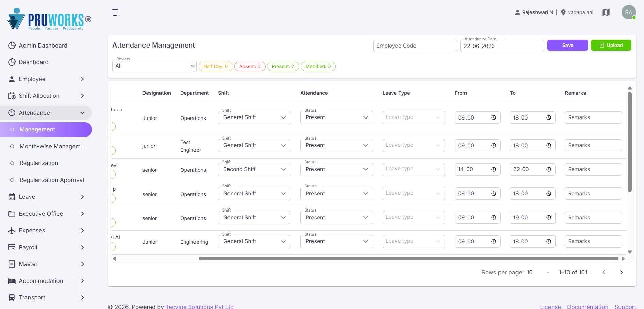The image size is (644, 309).
Task: Click the Payroll card icon
Action: pos(12,247)
